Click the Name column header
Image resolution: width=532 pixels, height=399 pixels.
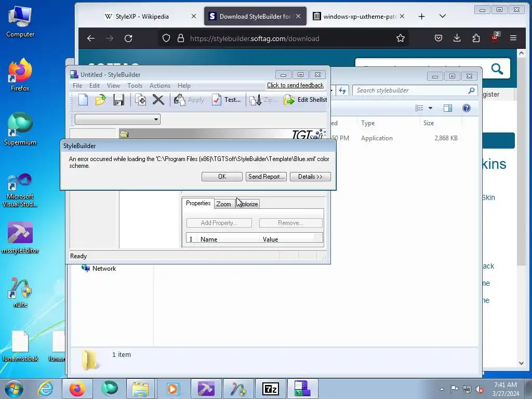(228, 239)
